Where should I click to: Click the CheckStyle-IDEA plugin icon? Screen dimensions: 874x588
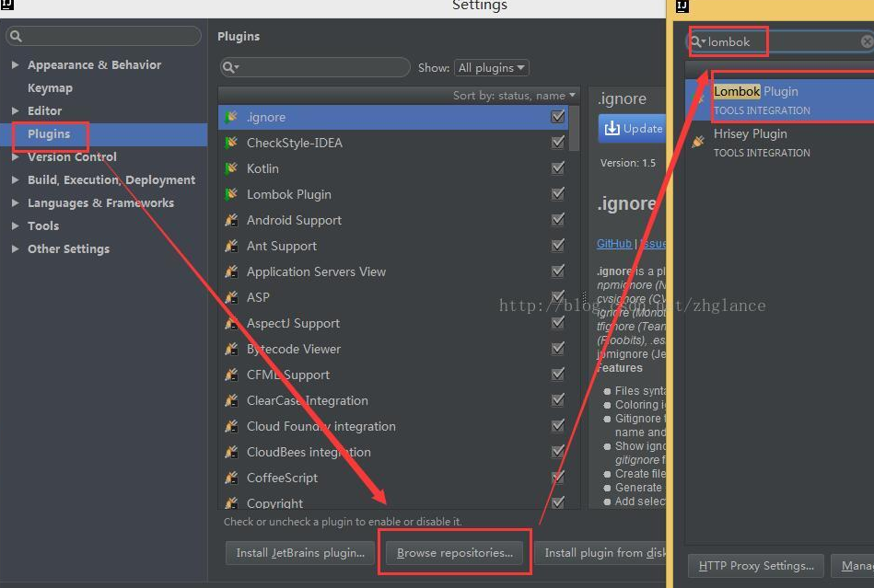pyautogui.click(x=231, y=143)
